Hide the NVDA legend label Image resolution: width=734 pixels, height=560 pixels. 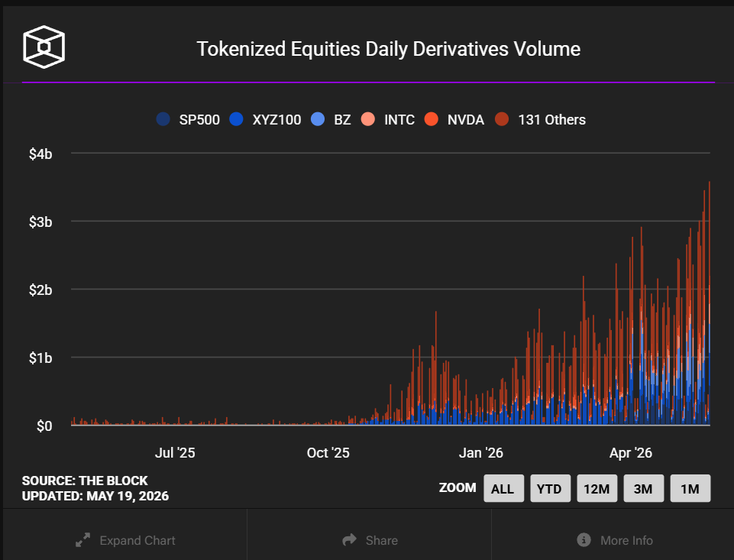click(466, 120)
